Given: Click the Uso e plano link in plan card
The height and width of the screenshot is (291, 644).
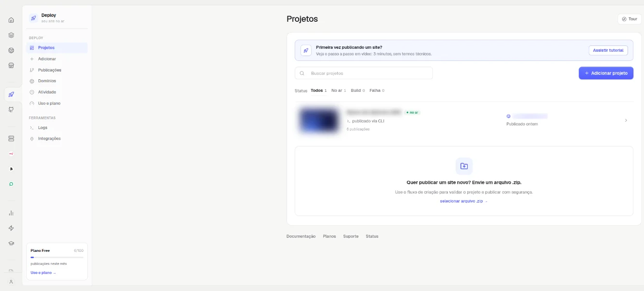Looking at the screenshot, I should [43, 273].
